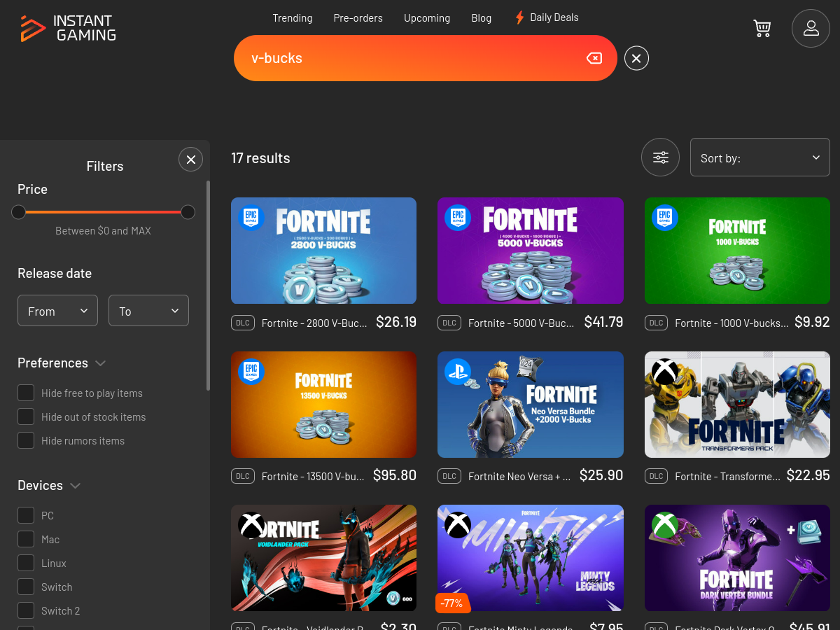This screenshot has width=840, height=630.
Task: Close the Filters panel
Action: point(190,160)
